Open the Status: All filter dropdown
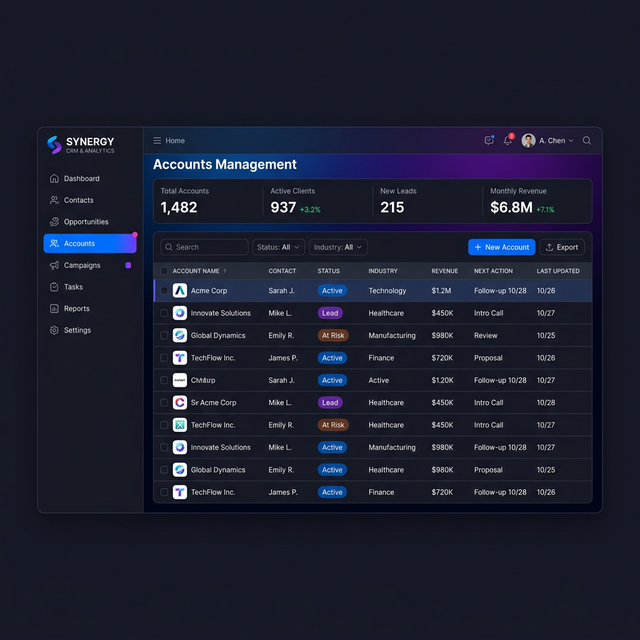 click(x=278, y=247)
